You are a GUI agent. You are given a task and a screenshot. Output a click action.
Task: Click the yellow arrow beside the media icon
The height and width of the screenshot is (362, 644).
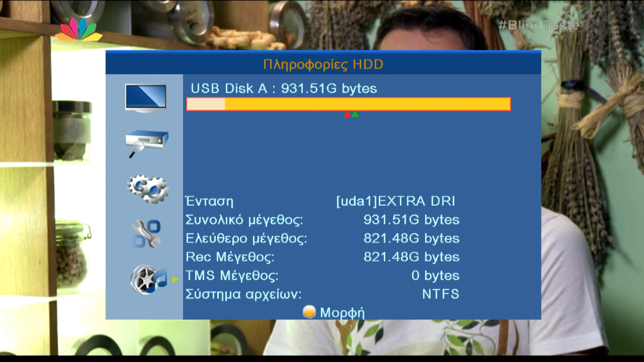pyautogui.click(x=175, y=279)
